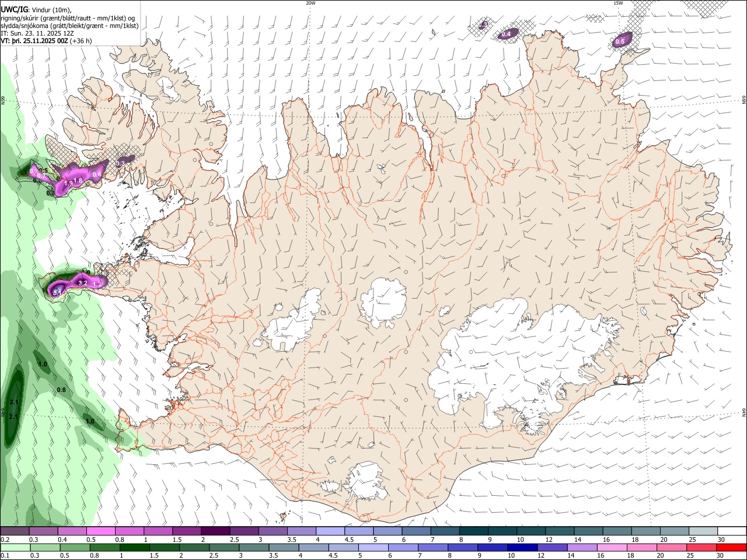
Task: Click the 0.3 value on the hatched map area
Action: [x=120, y=164]
